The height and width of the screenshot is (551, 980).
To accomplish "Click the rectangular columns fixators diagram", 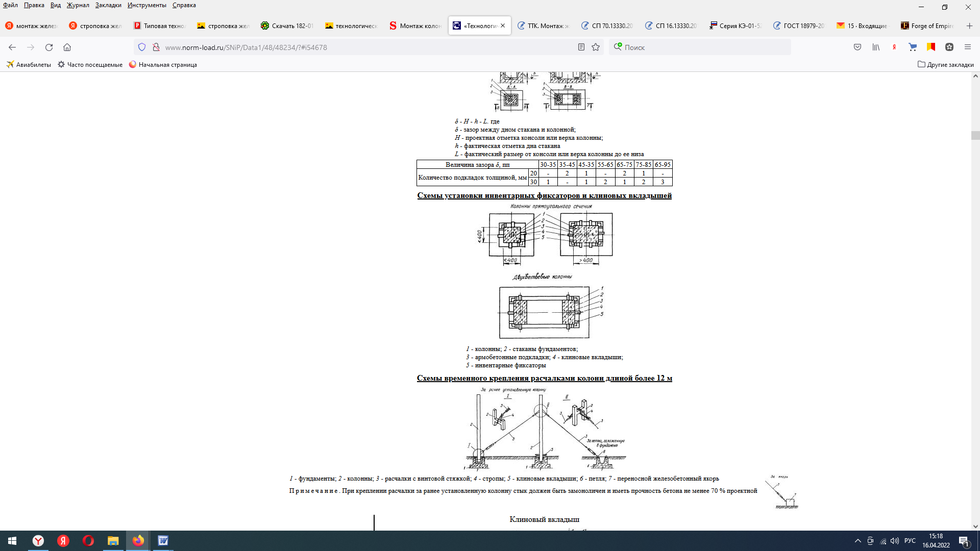I will point(545,234).
